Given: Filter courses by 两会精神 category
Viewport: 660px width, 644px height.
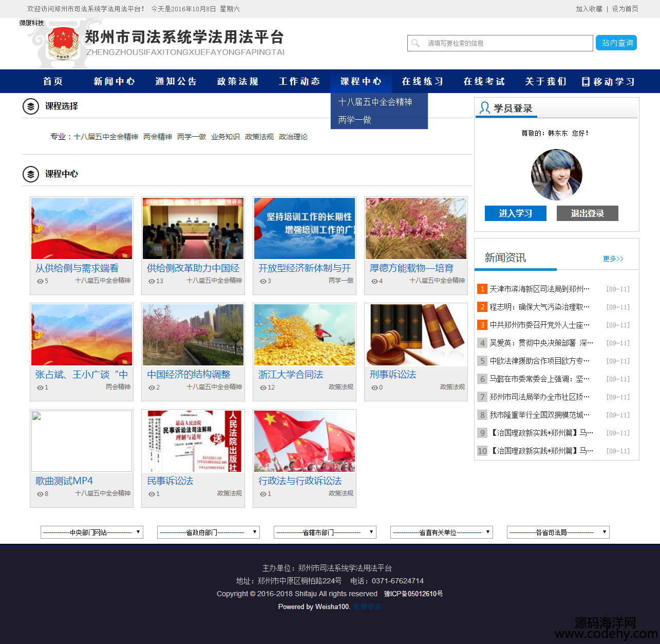Looking at the screenshot, I should pyautogui.click(x=158, y=137).
